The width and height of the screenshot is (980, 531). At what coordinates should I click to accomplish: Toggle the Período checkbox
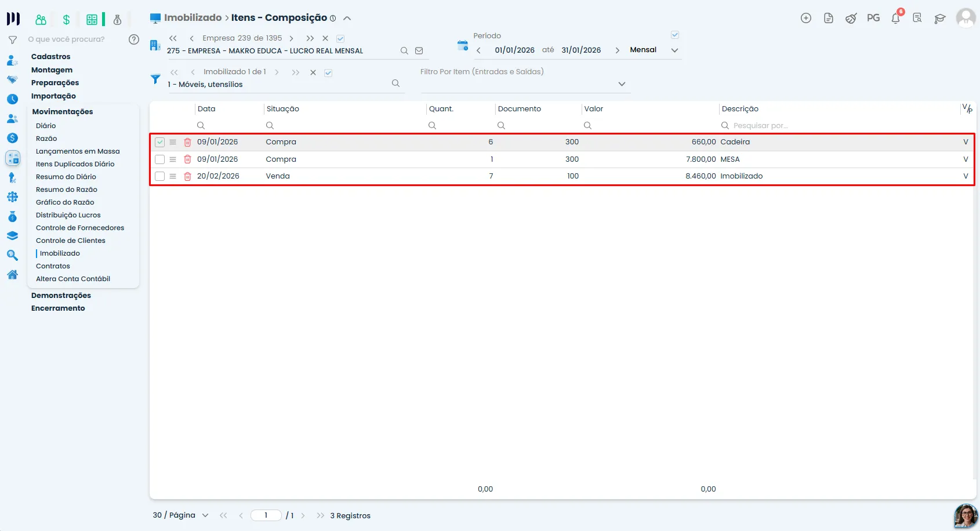point(675,35)
